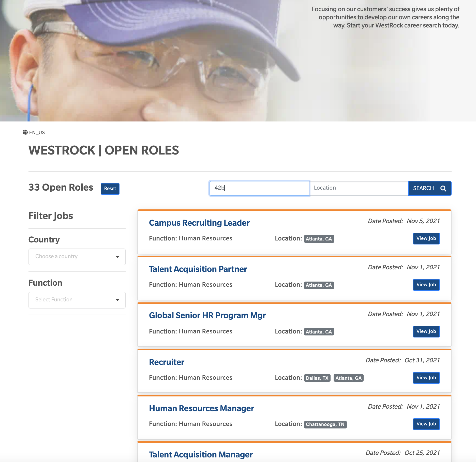
Task: Open the Campus Recruiting Leader job posting
Action: pyautogui.click(x=199, y=223)
